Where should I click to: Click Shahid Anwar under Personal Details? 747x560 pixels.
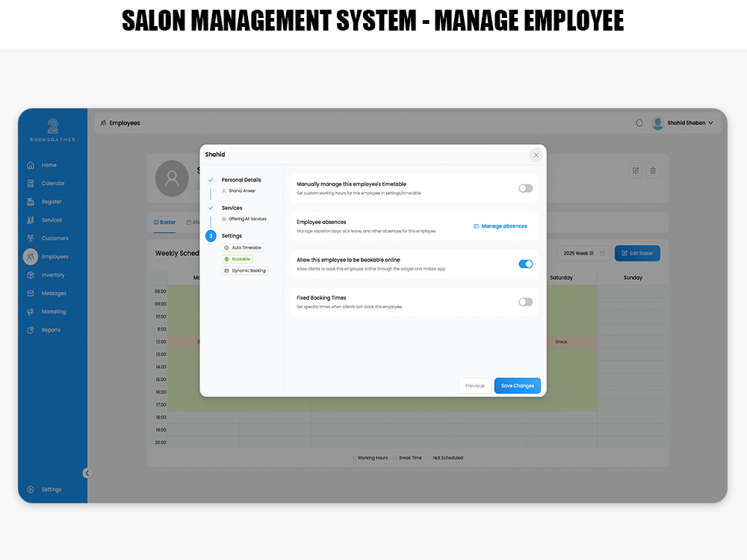(241, 191)
